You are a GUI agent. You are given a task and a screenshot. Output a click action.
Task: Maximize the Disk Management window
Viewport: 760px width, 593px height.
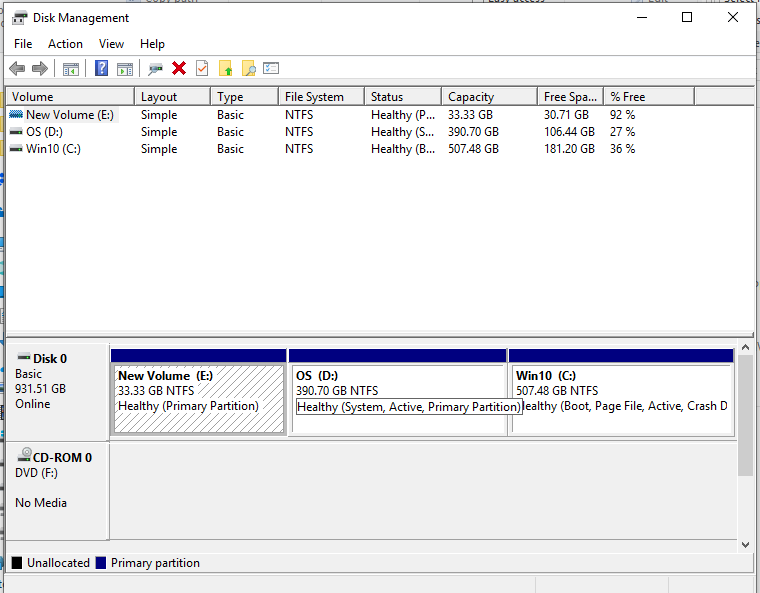tap(687, 17)
